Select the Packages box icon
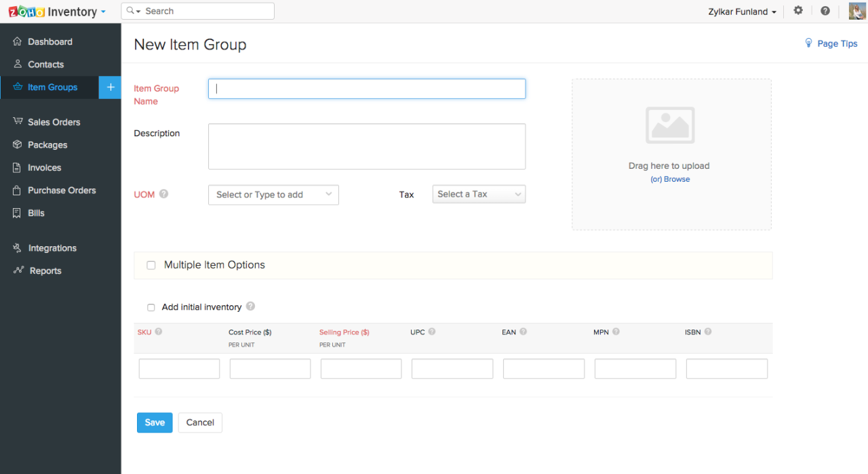868x474 pixels. pos(16,144)
